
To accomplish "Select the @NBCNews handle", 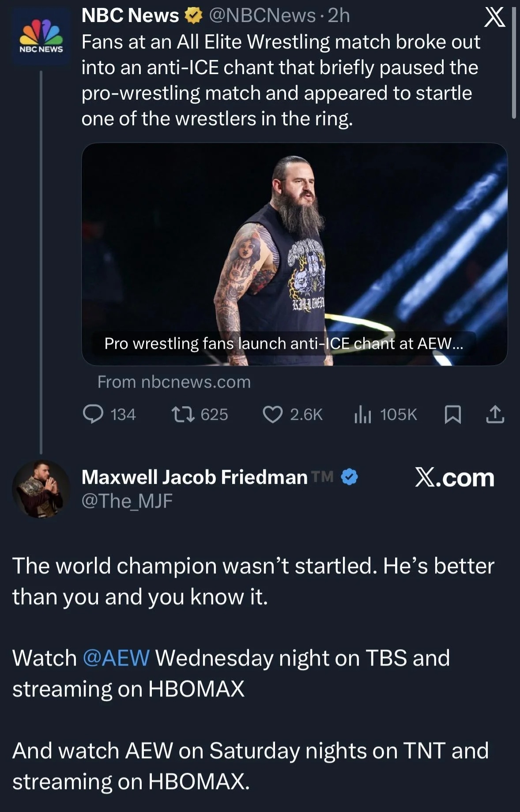I will tap(262, 15).
